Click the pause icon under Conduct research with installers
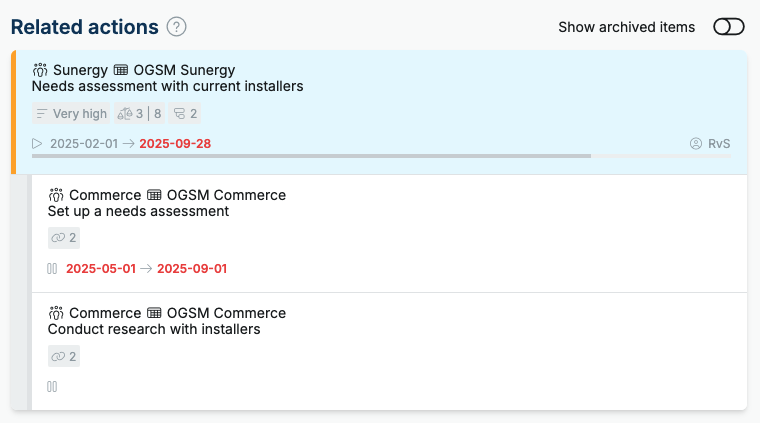This screenshot has height=423, width=760. 52,387
